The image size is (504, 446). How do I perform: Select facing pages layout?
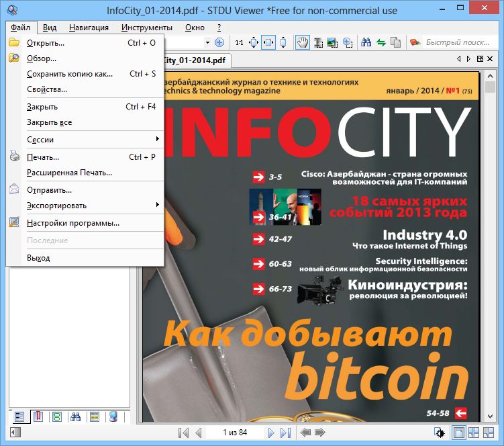(x=474, y=433)
